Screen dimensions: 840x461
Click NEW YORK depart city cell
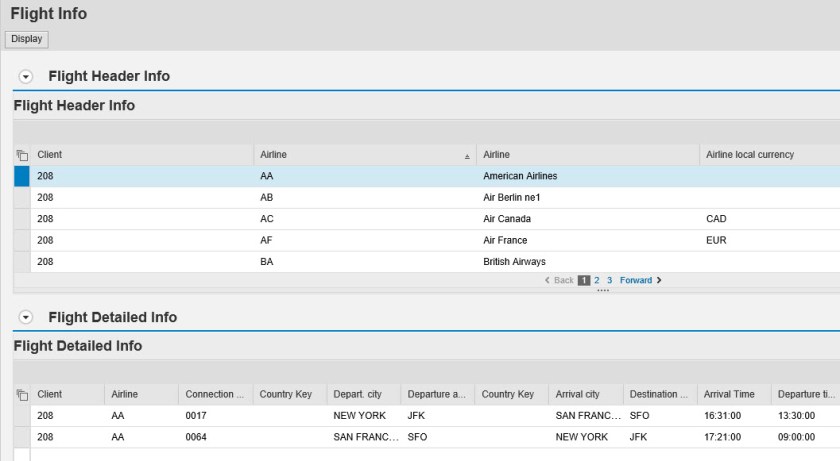coord(363,416)
